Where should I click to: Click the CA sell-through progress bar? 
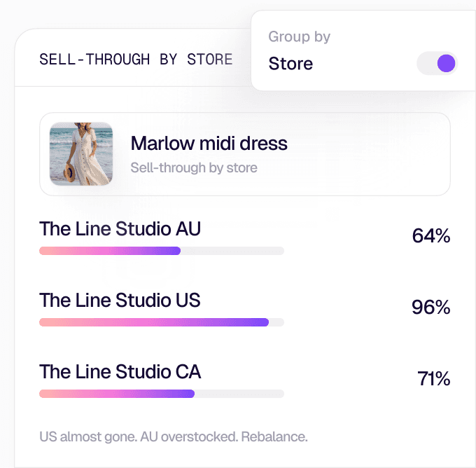click(x=162, y=394)
